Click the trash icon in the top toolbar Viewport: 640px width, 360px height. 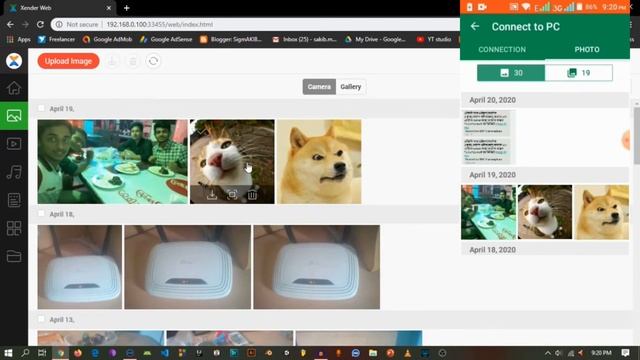133,61
